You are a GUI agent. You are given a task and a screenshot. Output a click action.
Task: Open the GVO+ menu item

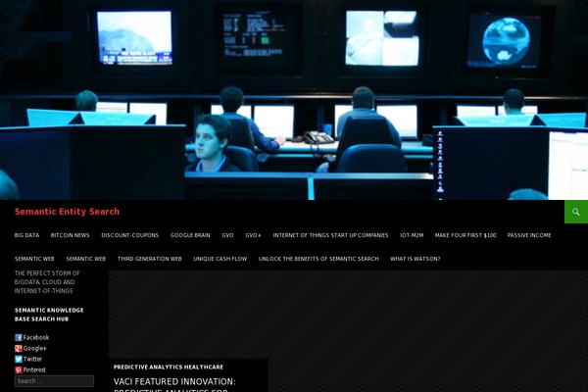point(253,235)
